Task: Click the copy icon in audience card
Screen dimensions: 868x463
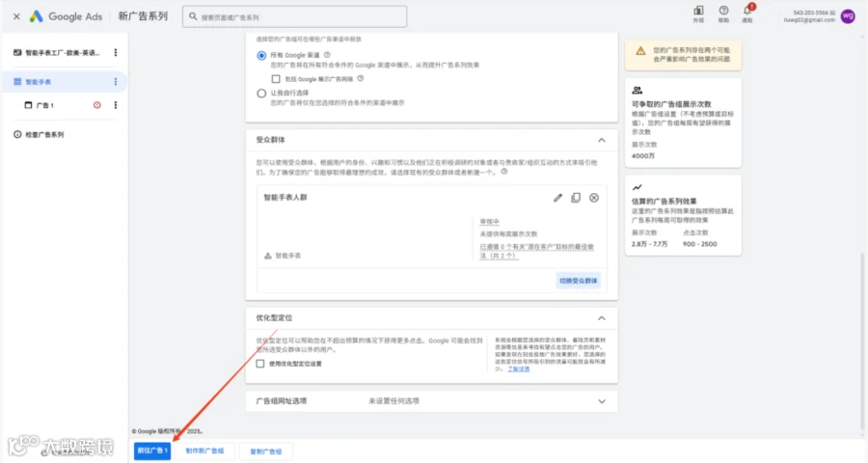Action: (576, 198)
